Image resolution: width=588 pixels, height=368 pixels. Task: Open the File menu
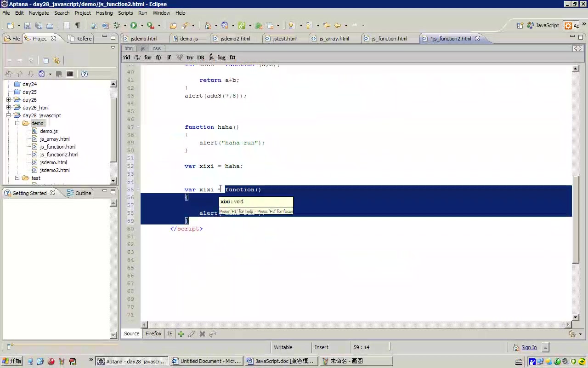point(6,13)
